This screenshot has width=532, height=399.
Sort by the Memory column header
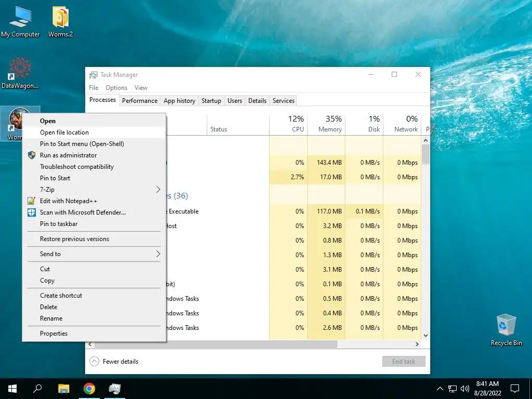click(326, 124)
